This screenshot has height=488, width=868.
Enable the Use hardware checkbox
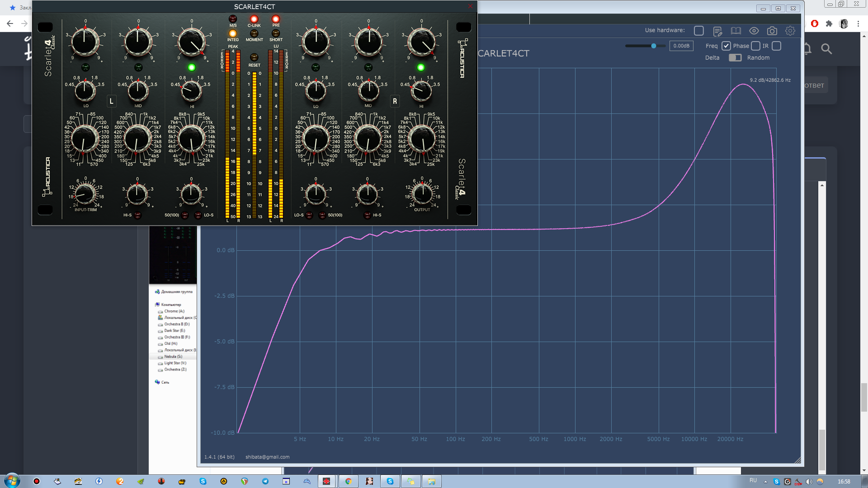(x=698, y=31)
